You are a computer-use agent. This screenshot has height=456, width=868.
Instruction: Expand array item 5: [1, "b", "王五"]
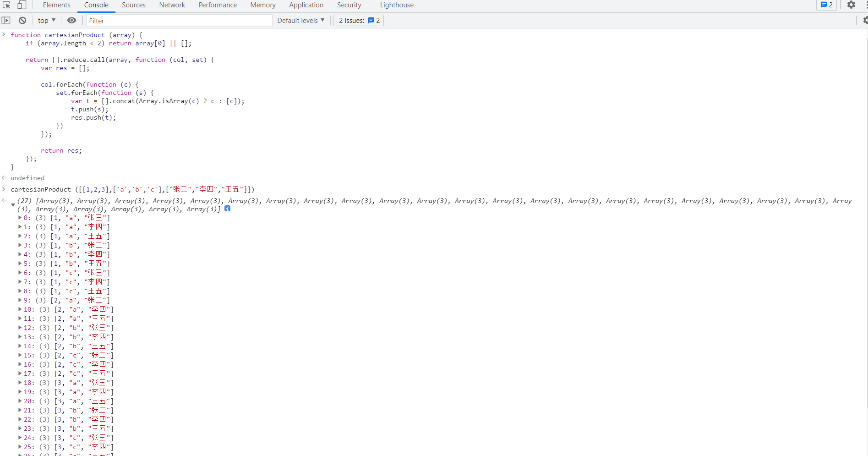click(x=20, y=264)
